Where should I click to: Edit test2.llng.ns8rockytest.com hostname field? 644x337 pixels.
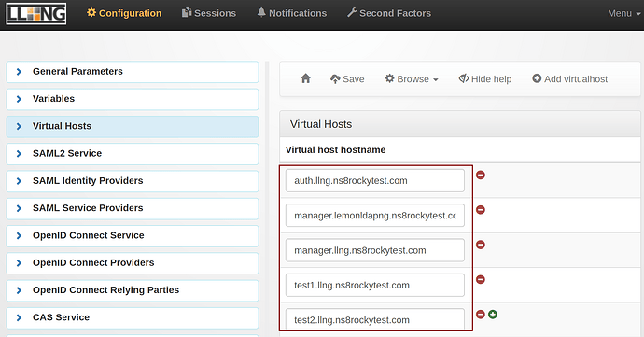pos(375,320)
